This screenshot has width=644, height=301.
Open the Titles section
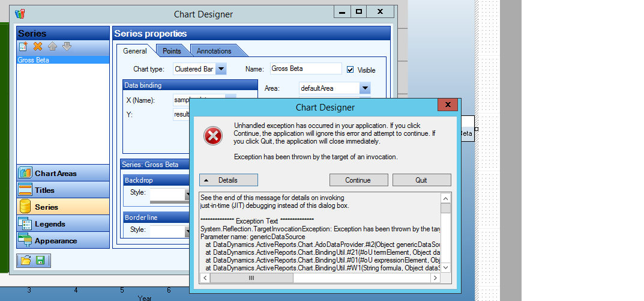63,190
